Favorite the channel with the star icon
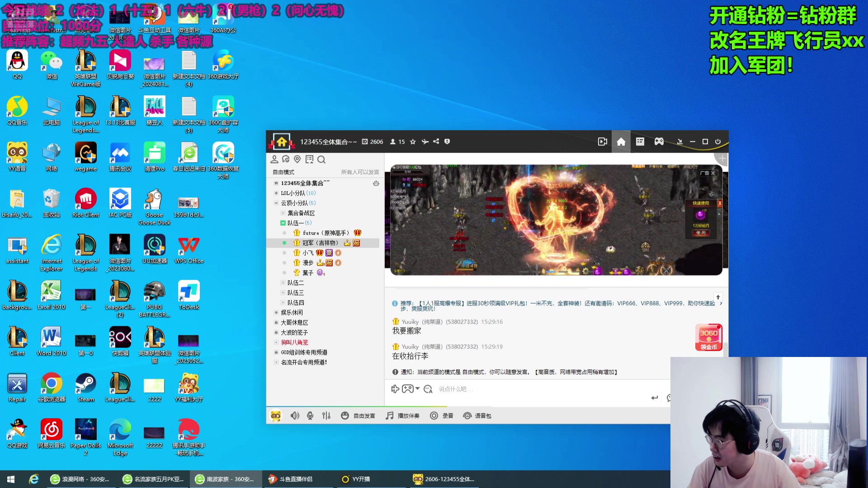The image size is (868, 488). point(413,142)
